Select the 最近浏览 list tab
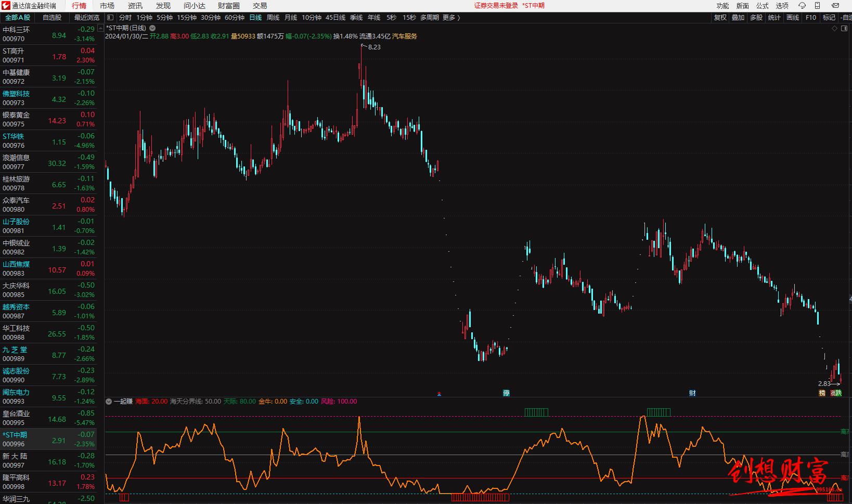 click(86, 18)
